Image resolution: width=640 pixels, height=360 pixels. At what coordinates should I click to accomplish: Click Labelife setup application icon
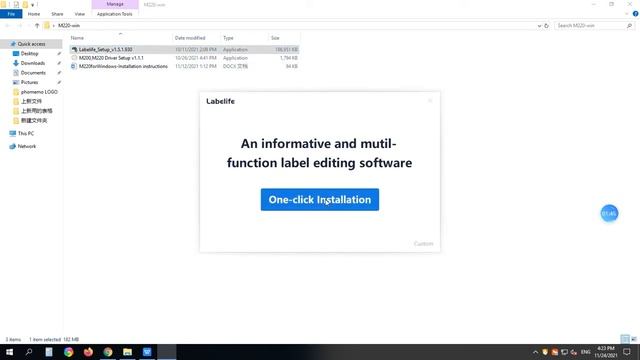point(74,49)
